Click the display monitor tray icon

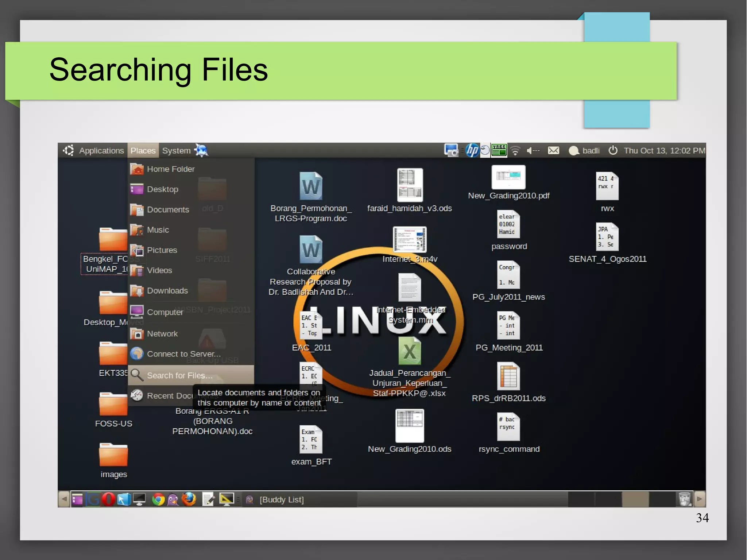point(451,150)
